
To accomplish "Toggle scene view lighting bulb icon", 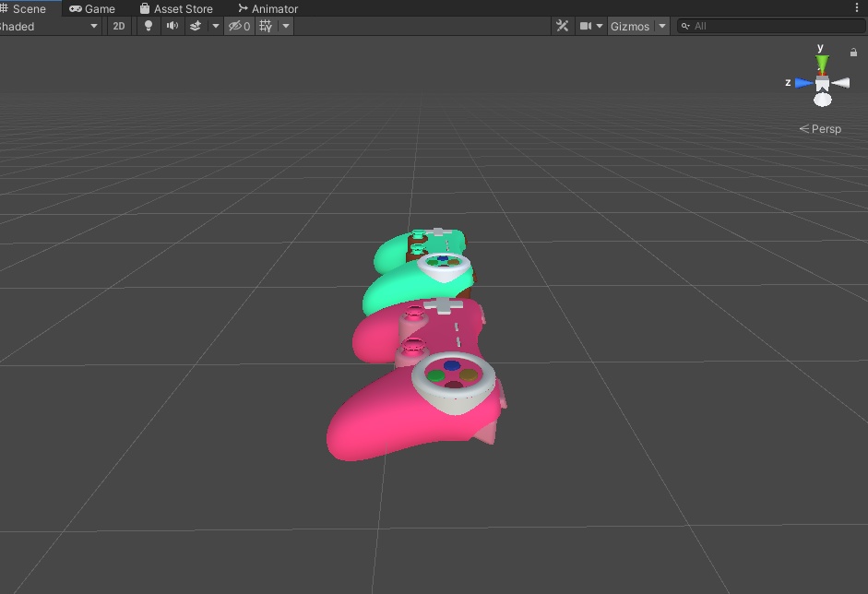I will (148, 26).
